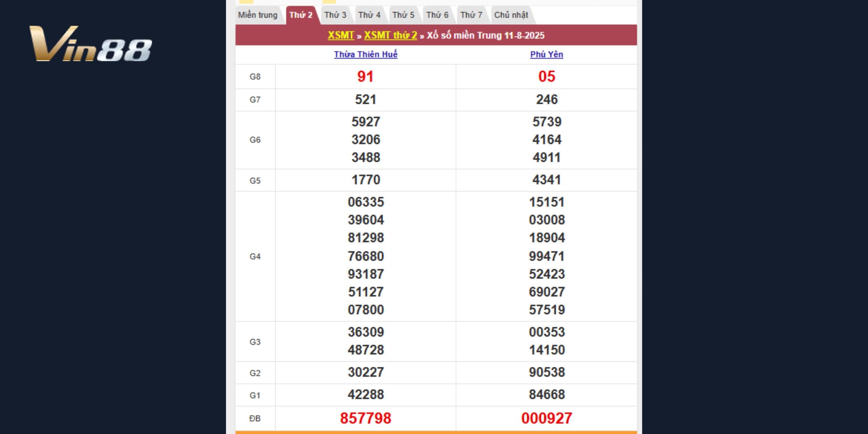The image size is (868, 434).
Task: Select the G8 result 05
Action: click(x=547, y=76)
